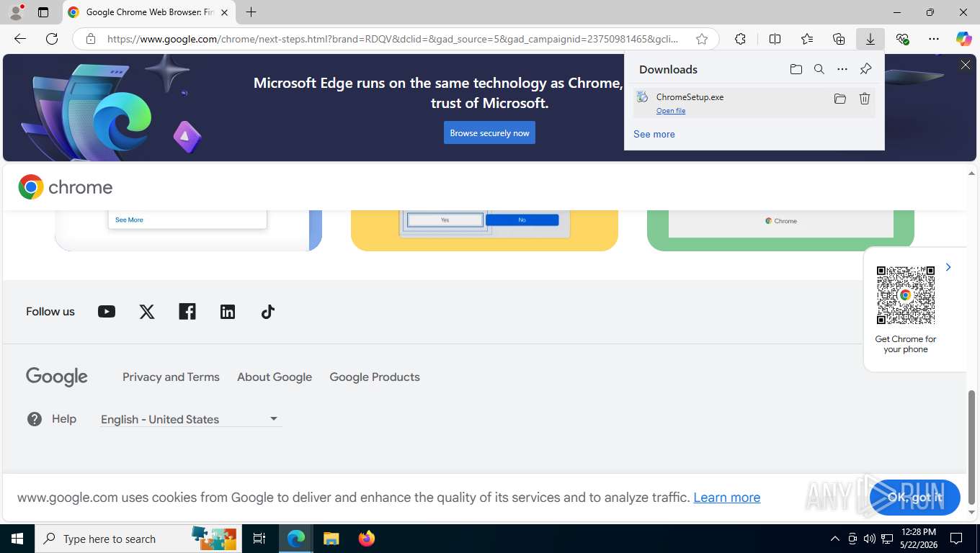Toggle split screen view icon
980x553 pixels.
point(775,39)
